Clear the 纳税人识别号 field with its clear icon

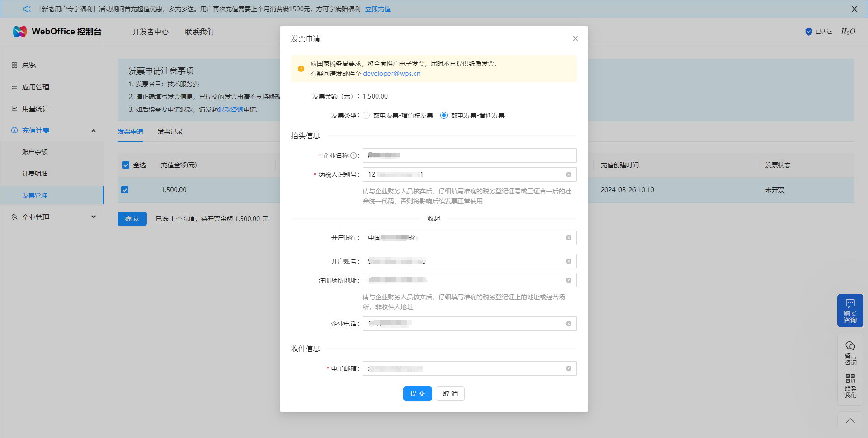[568, 174]
